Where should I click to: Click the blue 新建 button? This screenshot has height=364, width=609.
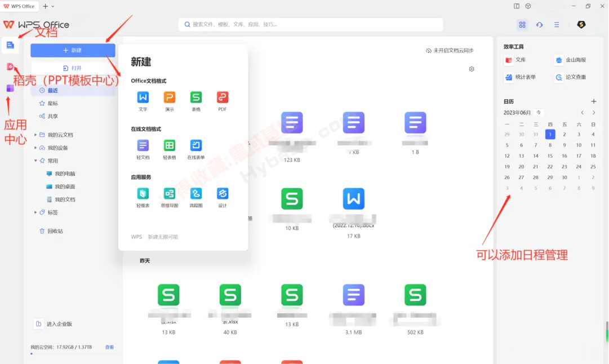pos(73,50)
